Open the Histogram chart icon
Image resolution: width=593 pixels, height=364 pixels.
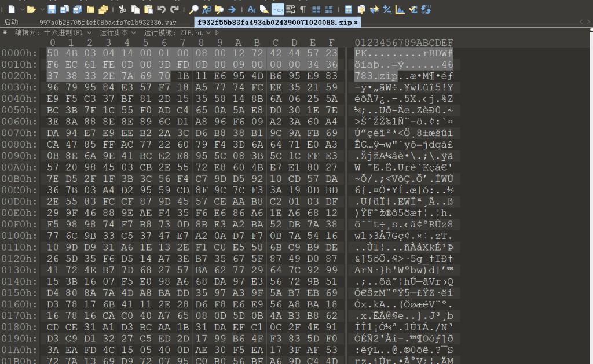(400, 9)
